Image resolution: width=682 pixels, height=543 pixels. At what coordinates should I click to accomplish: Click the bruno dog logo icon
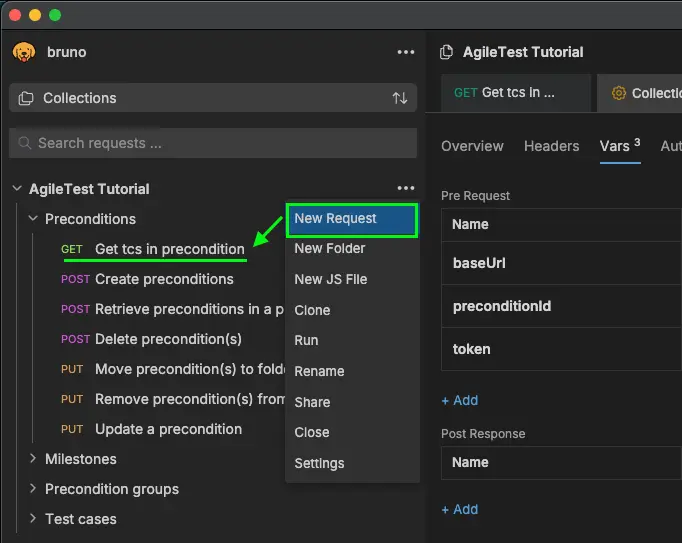24,53
